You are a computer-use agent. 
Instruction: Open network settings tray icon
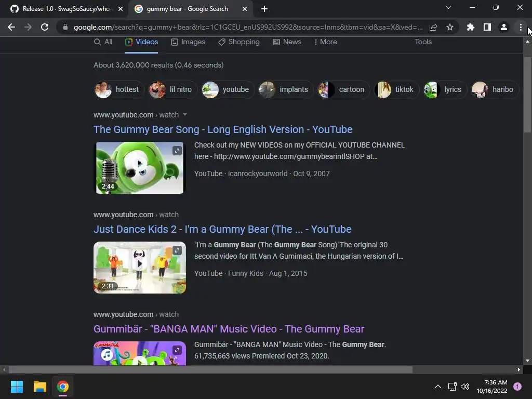(453, 387)
